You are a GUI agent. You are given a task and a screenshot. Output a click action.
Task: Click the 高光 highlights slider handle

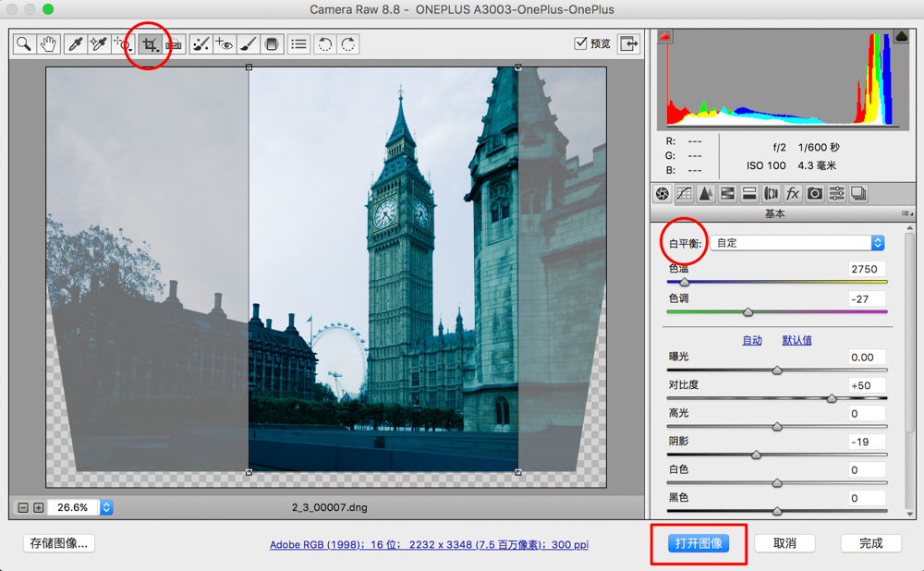(777, 427)
